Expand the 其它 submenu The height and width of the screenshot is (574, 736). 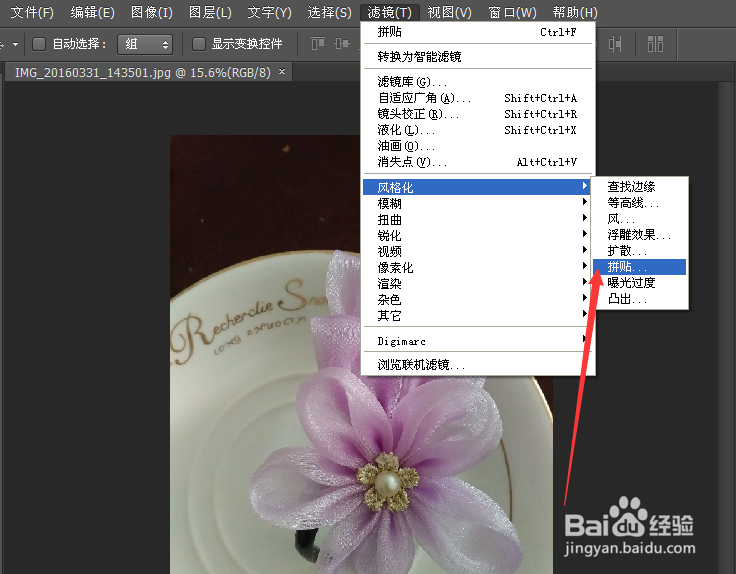478,315
